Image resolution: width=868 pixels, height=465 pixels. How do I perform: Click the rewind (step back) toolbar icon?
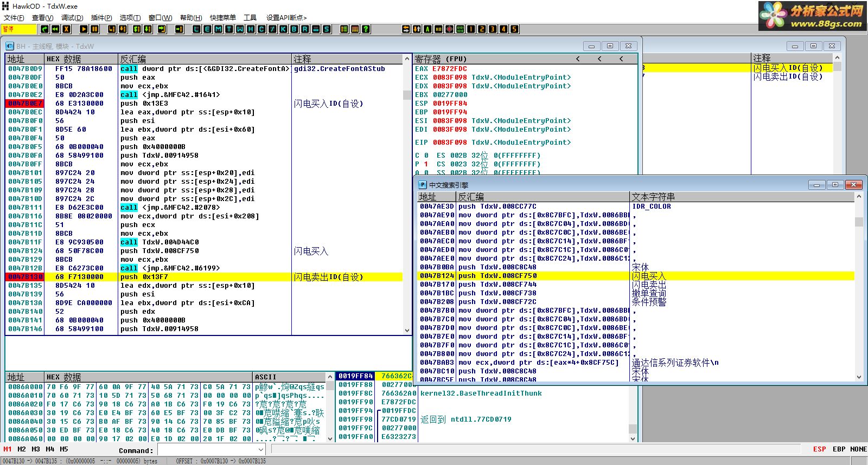click(x=55, y=29)
